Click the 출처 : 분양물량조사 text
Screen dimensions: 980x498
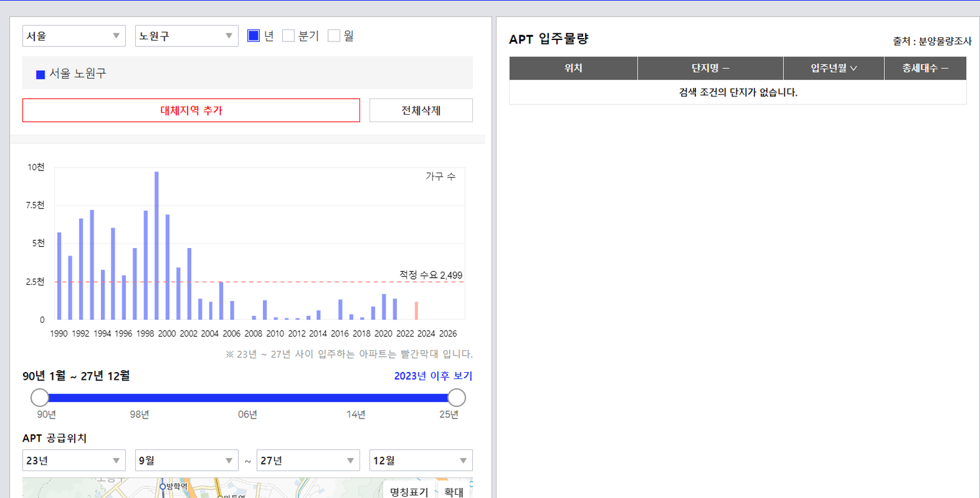point(932,41)
